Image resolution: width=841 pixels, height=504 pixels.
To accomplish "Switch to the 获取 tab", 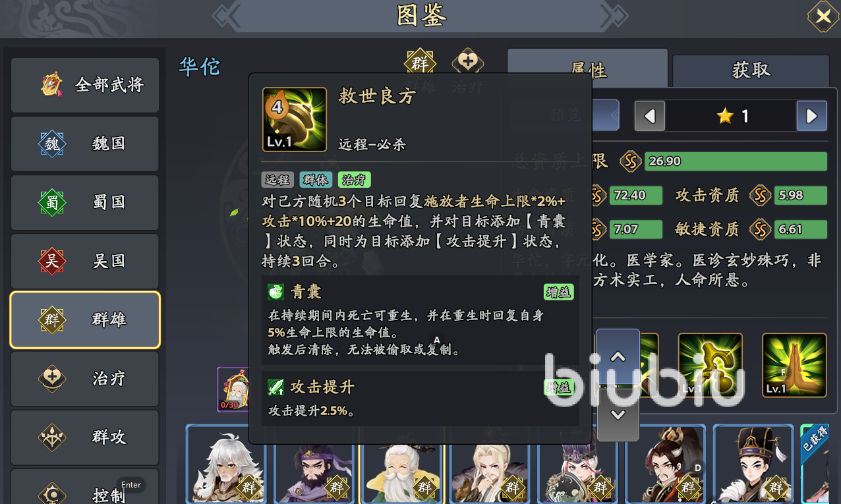I will (x=751, y=70).
